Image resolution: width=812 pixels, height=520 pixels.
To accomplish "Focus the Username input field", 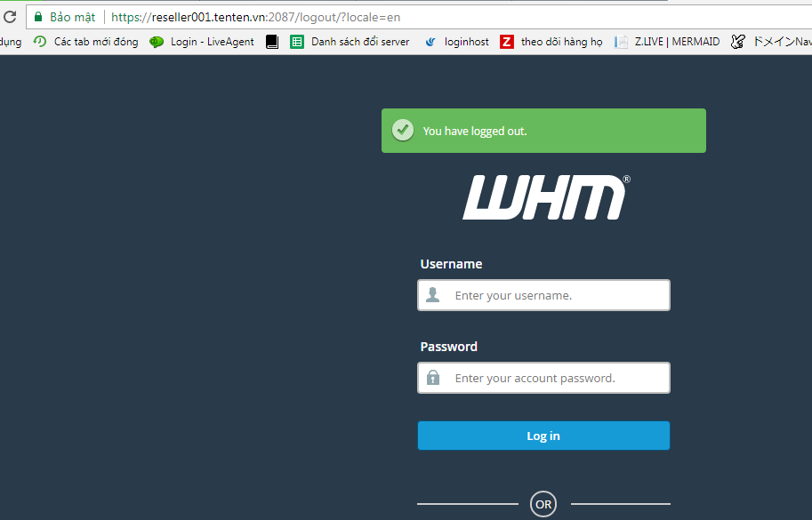I will 543,295.
